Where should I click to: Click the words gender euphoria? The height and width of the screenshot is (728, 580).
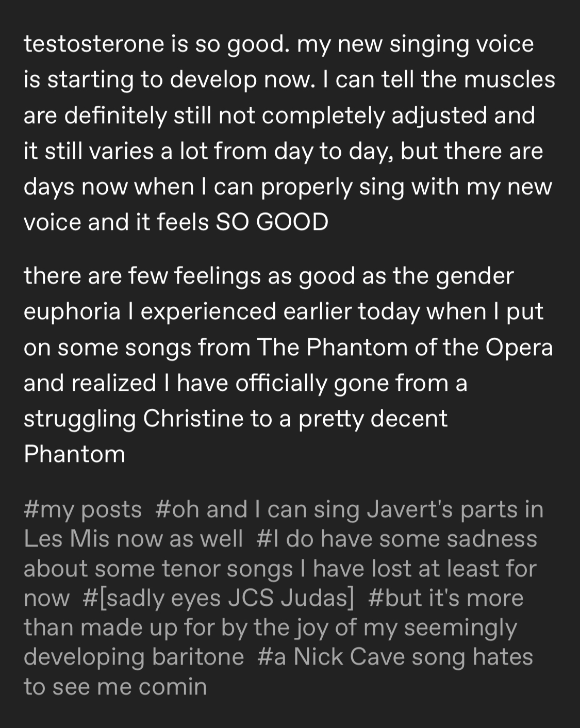pyautogui.click(x=269, y=294)
